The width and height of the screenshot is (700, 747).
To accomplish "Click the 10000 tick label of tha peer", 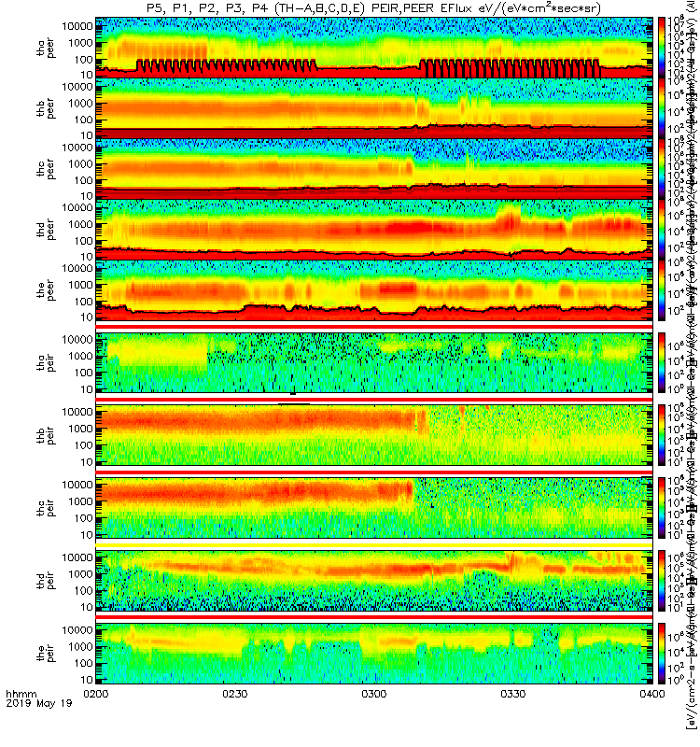I will coord(77,26).
